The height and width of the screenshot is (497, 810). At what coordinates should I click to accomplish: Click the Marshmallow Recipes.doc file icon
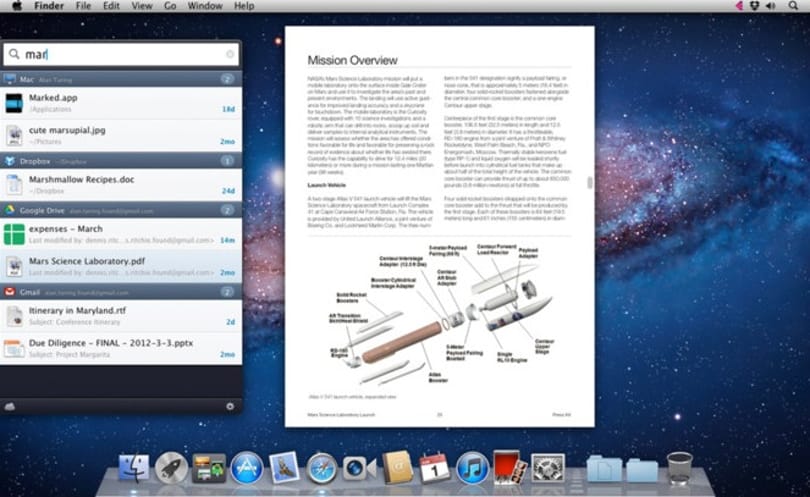click(14, 184)
